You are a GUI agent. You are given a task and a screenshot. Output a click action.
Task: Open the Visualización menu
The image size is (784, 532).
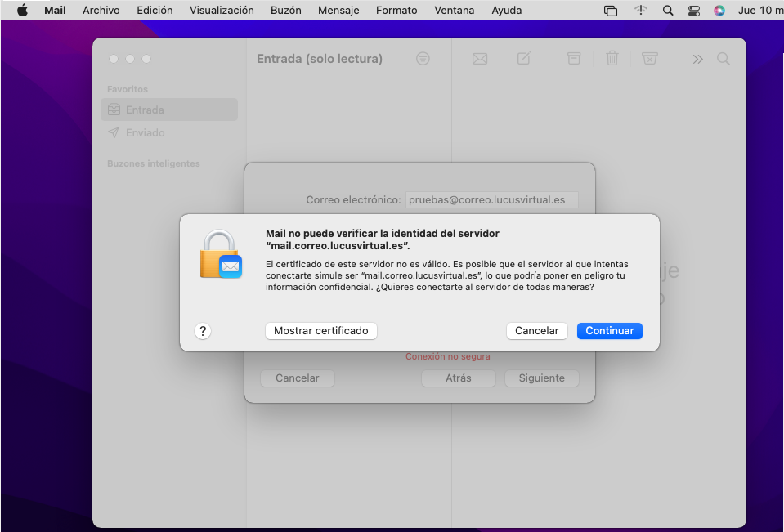coord(222,10)
